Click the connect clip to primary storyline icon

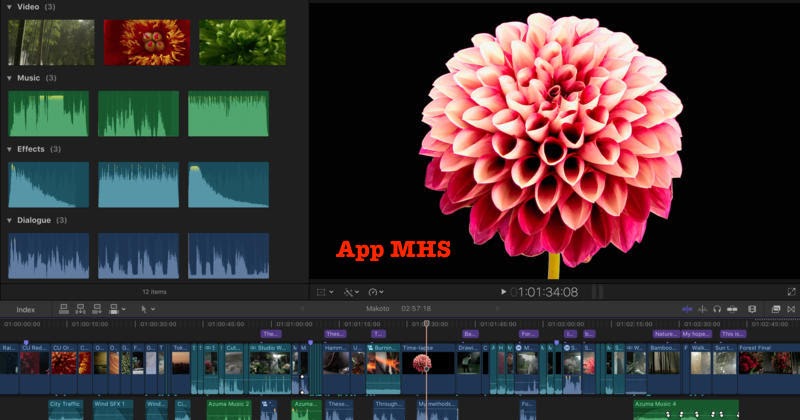[64, 309]
